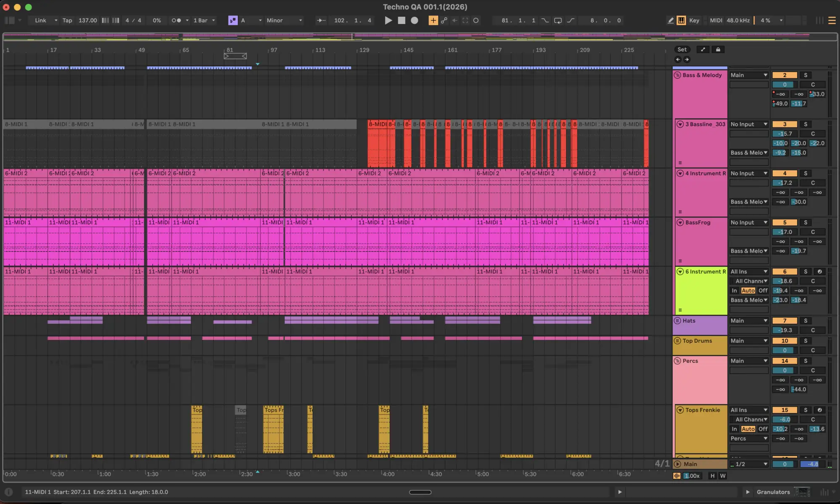Toggle the Automation Arm icon
This screenshot has height=504, width=840.
coord(444,20)
